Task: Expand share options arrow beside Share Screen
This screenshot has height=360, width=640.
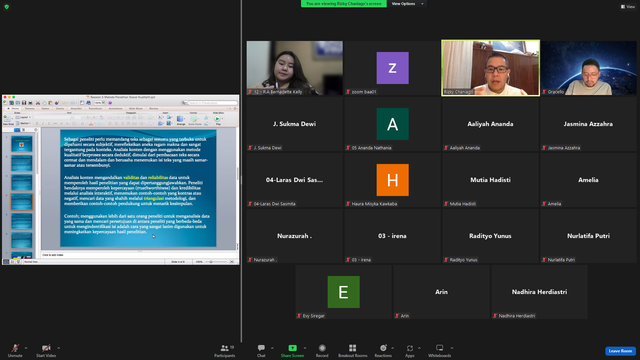Action: (x=305, y=348)
